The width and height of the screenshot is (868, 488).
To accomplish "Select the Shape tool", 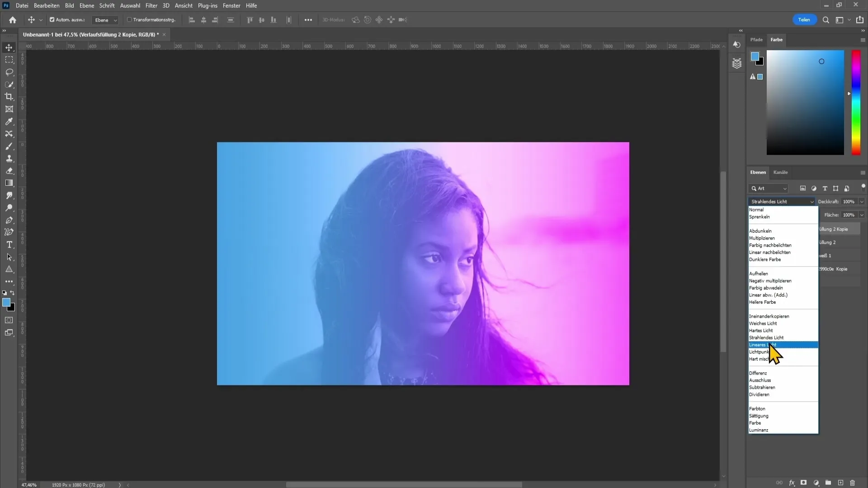I will [x=9, y=269].
